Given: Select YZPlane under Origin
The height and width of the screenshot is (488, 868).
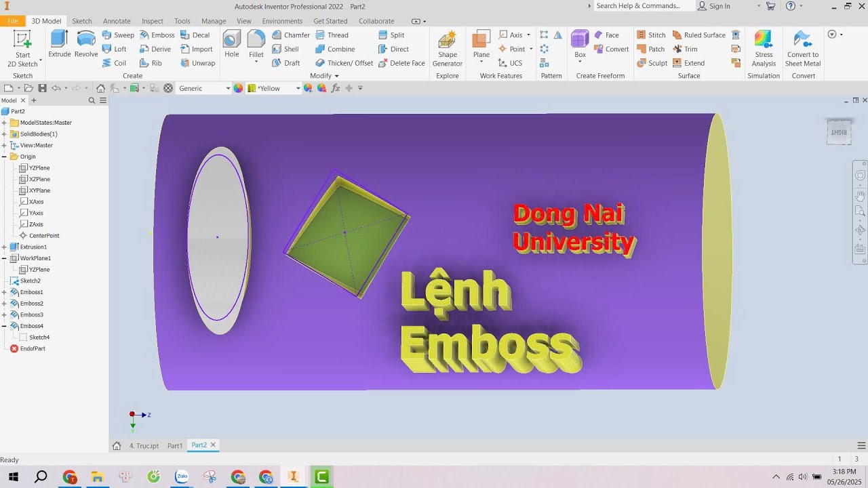Looking at the screenshot, I should [35, 168].
